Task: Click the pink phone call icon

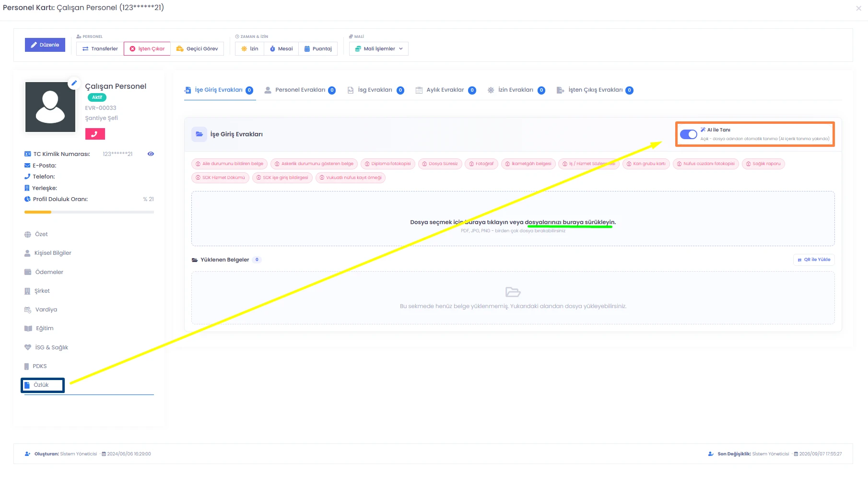Action: pyautogui.click(x=95, y=134)
